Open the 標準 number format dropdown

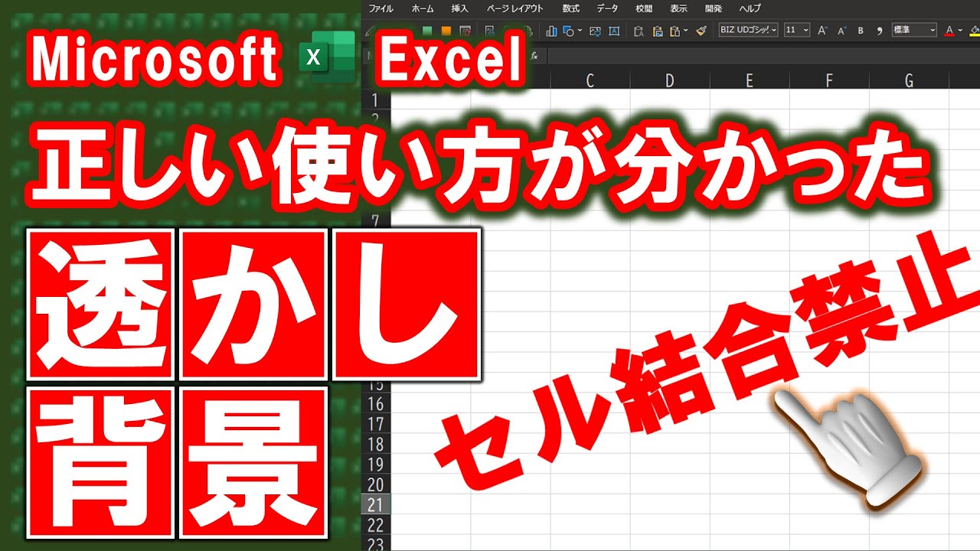[x=914, y=31]
